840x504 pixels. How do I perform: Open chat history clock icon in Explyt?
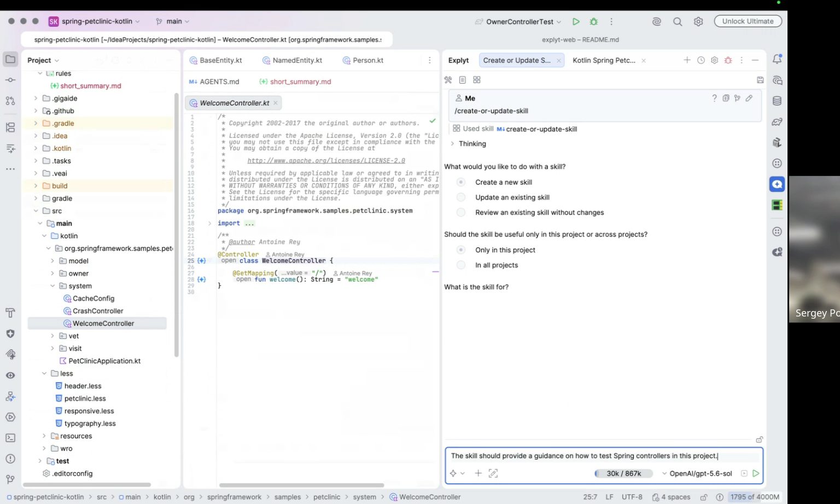pos(701,60)
